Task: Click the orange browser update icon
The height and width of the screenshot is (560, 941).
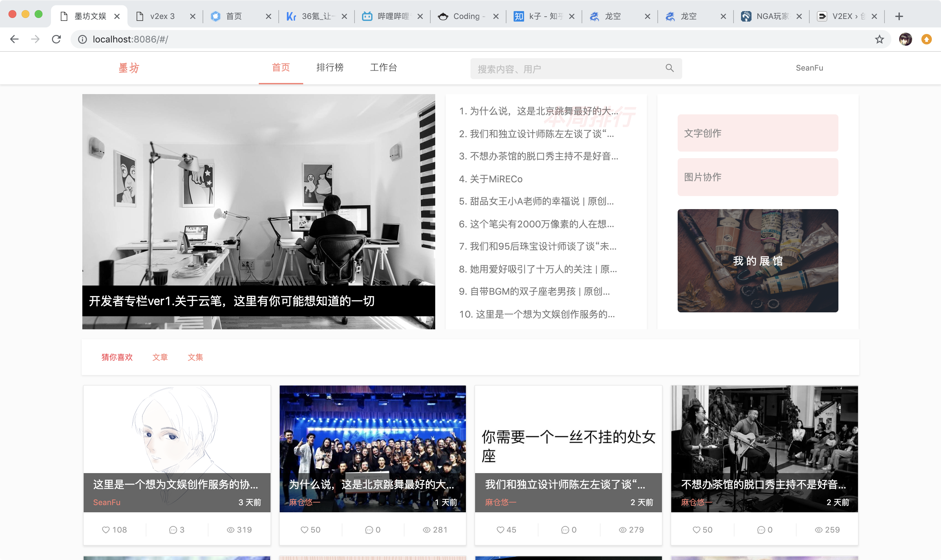Action: click(x=926, y=39)
